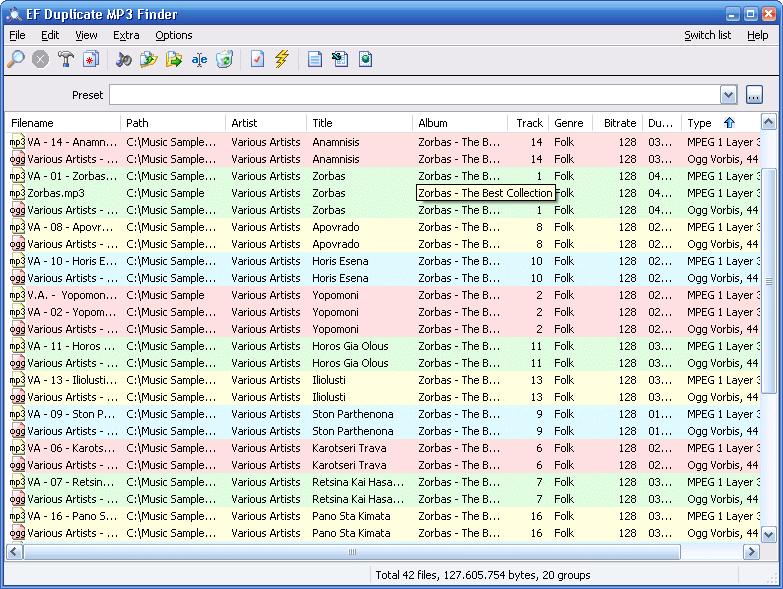Open the hammer tool options icon

click(65, 59)
